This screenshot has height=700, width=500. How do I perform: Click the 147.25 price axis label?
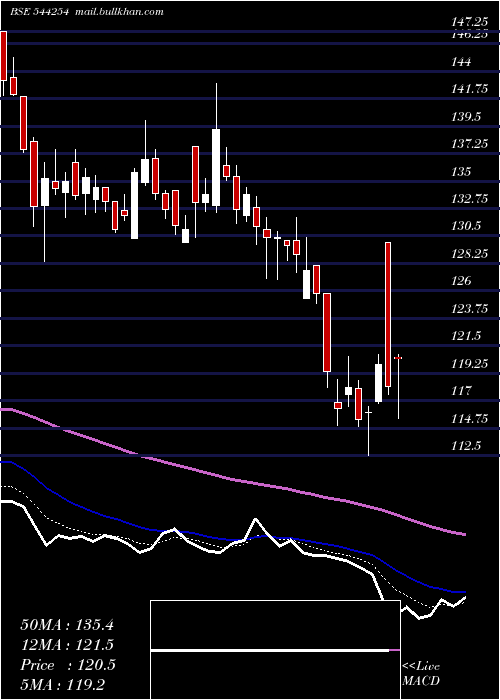click(x=469, y=21)
